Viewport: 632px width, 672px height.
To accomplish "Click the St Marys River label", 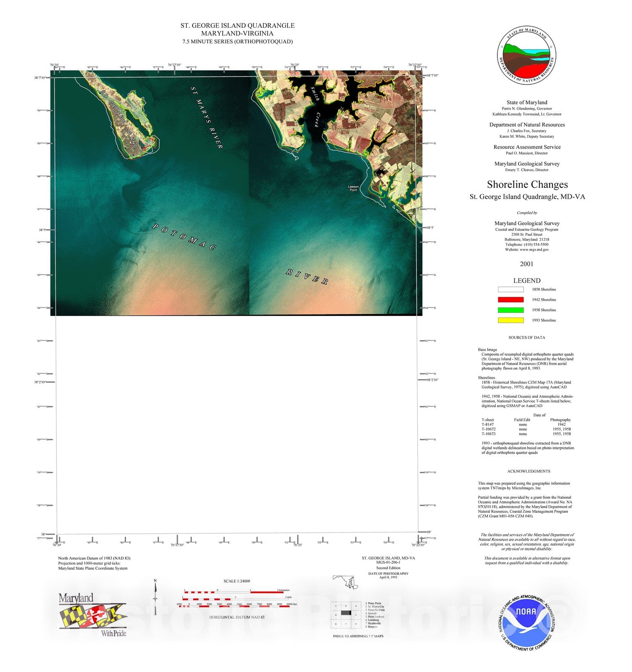I will [x=206, y=118].
